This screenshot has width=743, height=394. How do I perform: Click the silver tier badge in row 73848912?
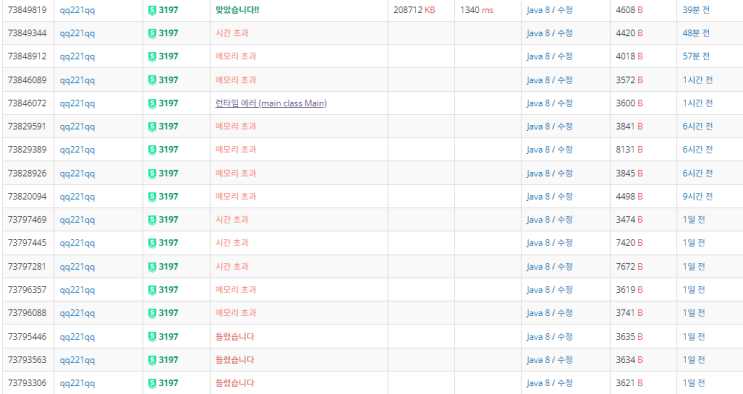click(x=152, y=56)
